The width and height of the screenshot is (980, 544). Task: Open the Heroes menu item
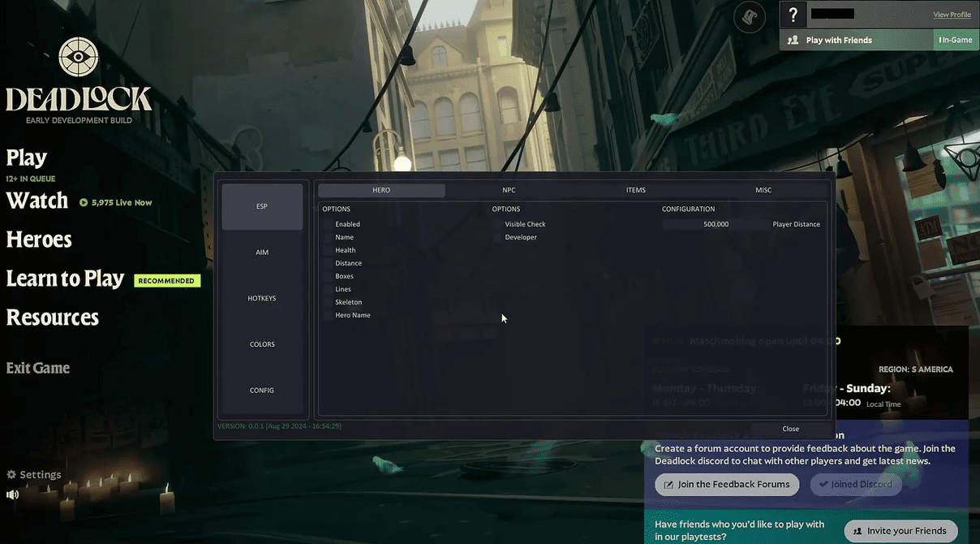click(x=39, y=240)
